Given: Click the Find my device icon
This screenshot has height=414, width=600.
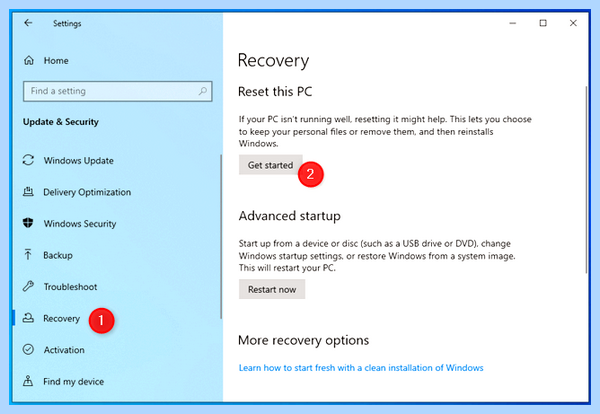Looking at the screenshot, I should click(28, 381).
